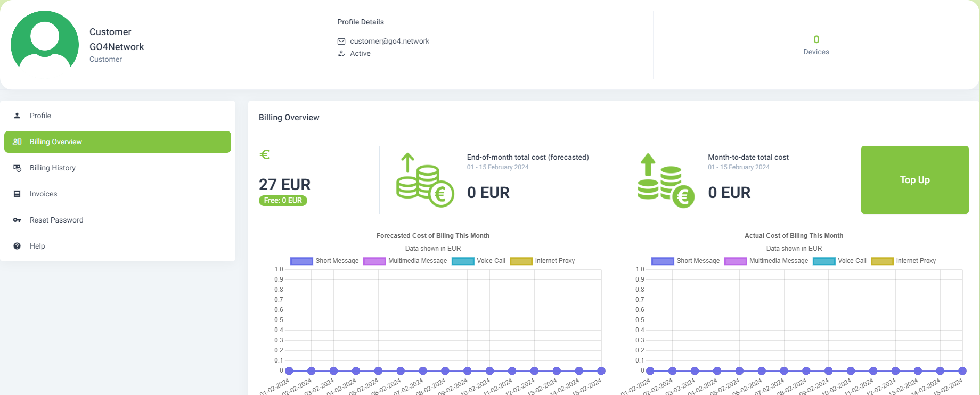Click the forecasted cost coins icon
This screenshot has width=980, height=395.
pyautogui.click(x=425, y=180)
